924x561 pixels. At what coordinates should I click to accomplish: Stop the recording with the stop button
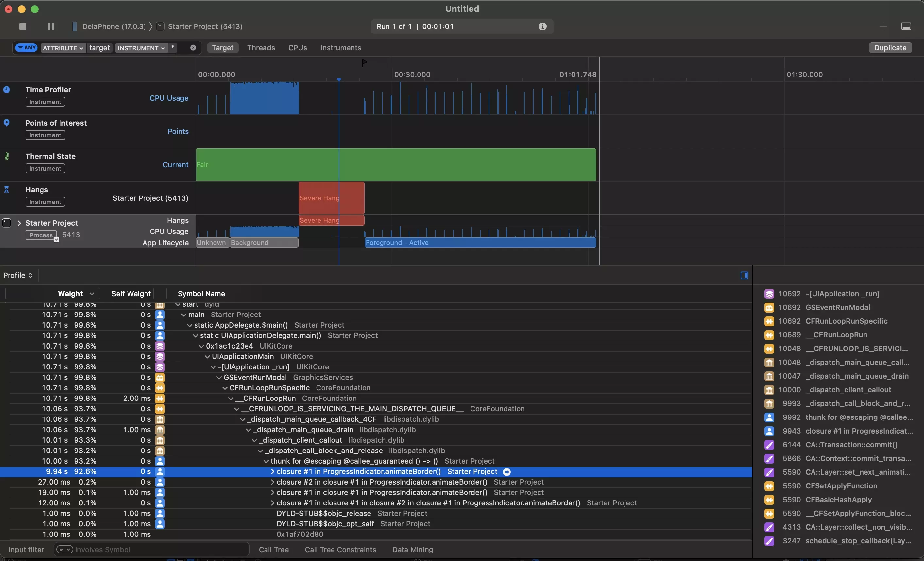23,26
